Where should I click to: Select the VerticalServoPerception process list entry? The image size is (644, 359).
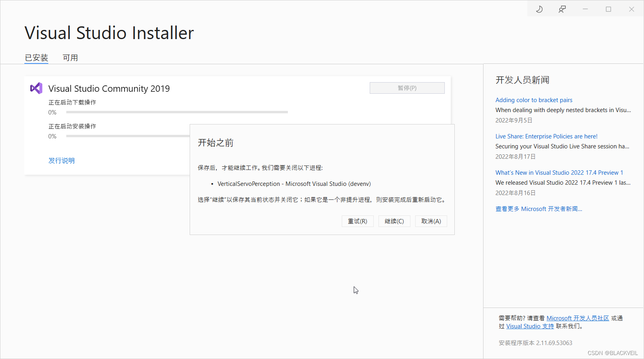(294, 183)
